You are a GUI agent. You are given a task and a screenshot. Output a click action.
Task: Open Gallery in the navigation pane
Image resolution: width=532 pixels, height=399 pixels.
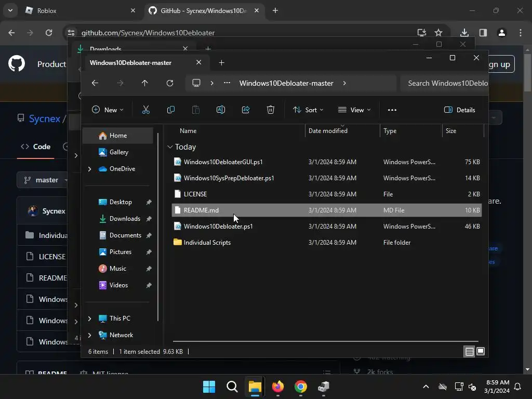pyautogui.click(x=118, y=152)
